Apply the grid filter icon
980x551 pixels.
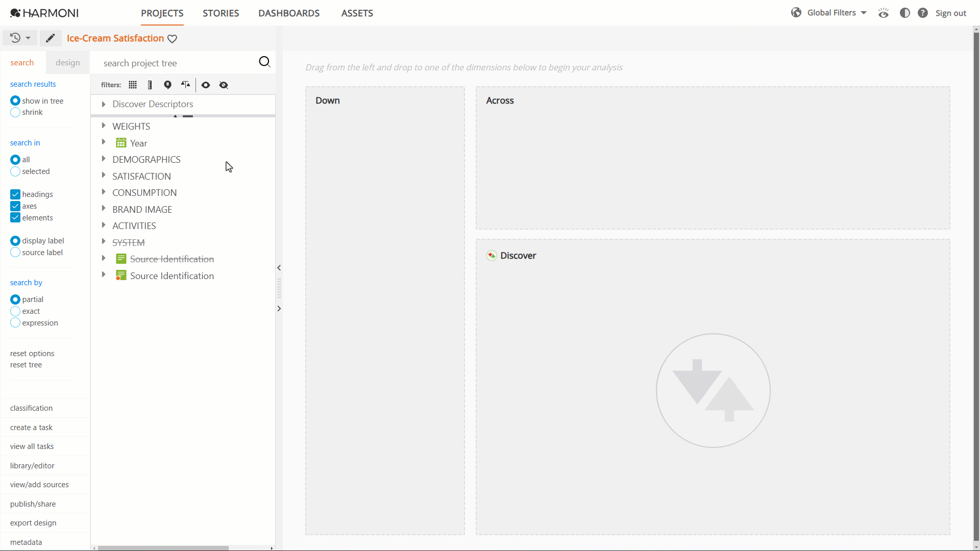(x=133, y=85)
